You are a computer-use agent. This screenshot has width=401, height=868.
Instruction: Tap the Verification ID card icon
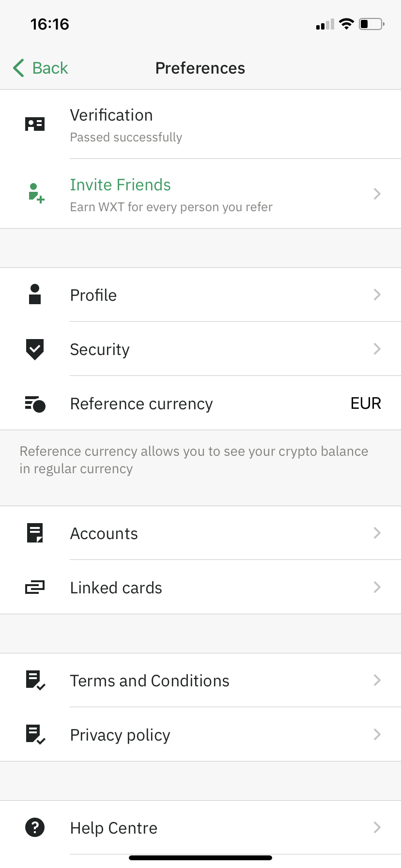[35, 124]
